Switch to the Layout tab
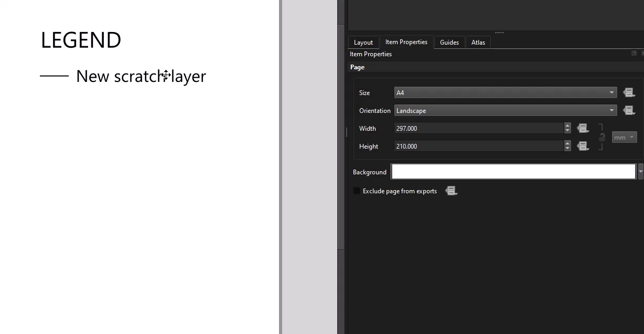Screen dimensions: 644x334 [363, 43]
